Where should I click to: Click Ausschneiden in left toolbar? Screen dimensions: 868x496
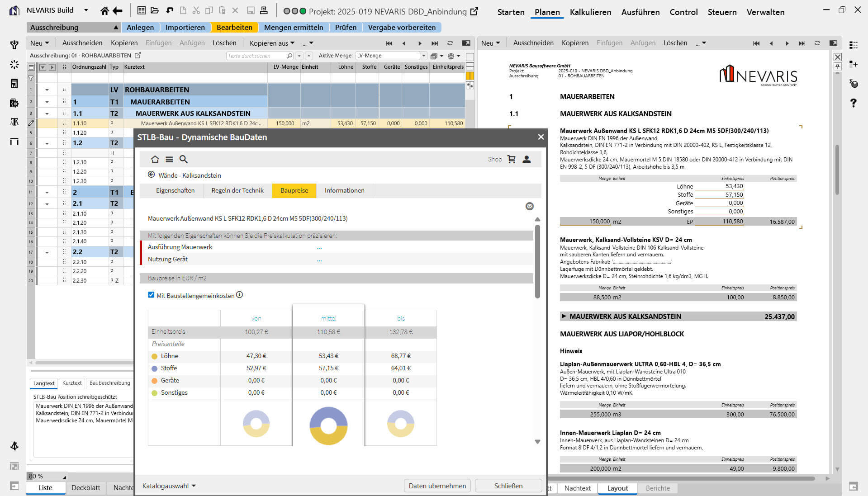(82, 43)
